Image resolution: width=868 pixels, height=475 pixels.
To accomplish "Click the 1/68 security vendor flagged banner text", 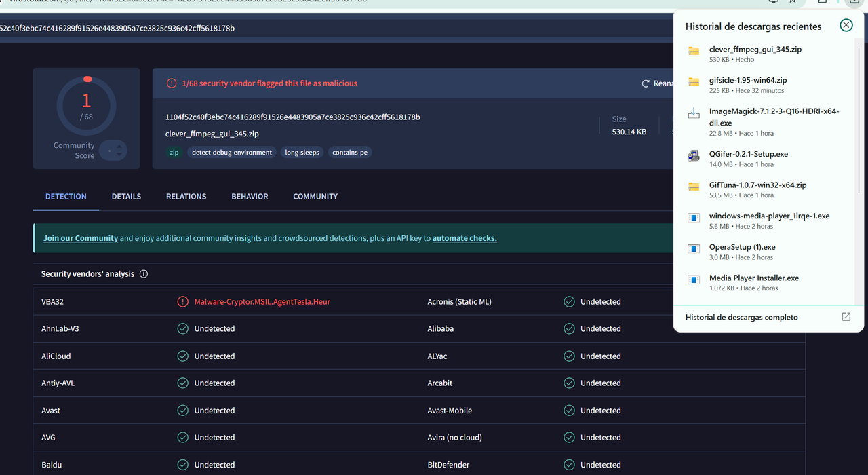I will coord(269,83).
